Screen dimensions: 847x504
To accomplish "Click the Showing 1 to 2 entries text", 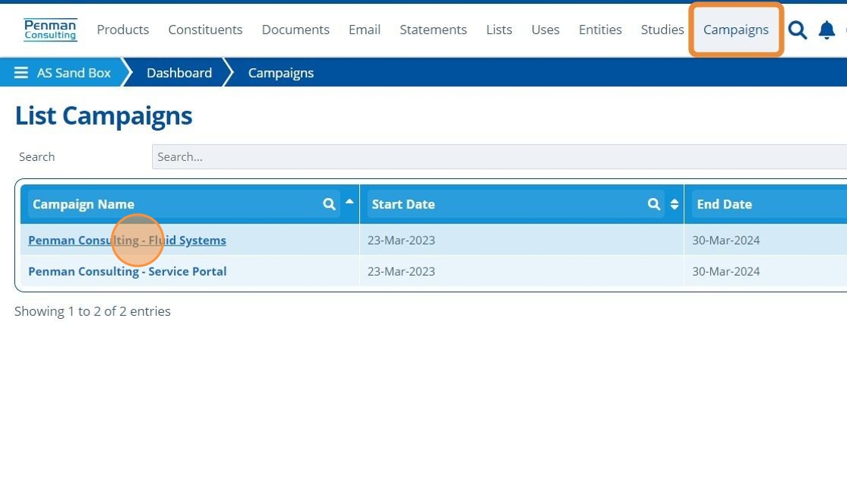I will 92,311.
